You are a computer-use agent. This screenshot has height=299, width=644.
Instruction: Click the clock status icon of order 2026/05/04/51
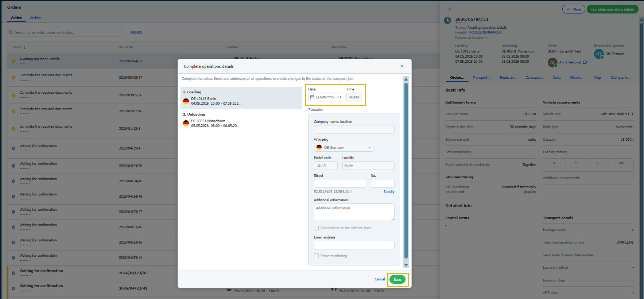pos(447,20)
